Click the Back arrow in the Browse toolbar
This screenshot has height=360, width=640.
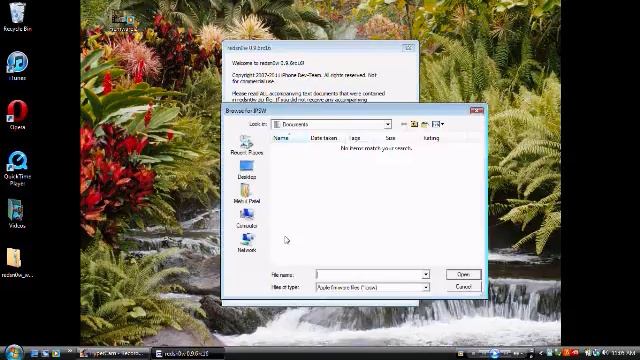point(404,124)
